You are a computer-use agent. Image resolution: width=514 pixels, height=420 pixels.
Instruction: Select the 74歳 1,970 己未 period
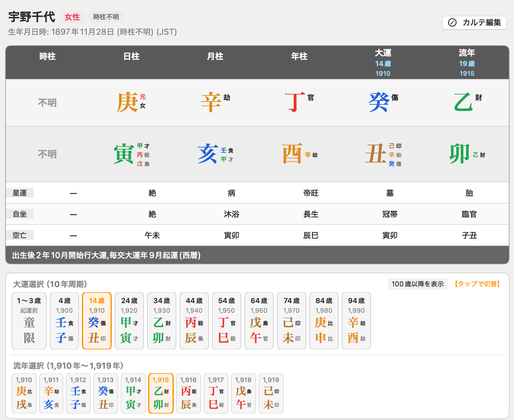(292, 321)
